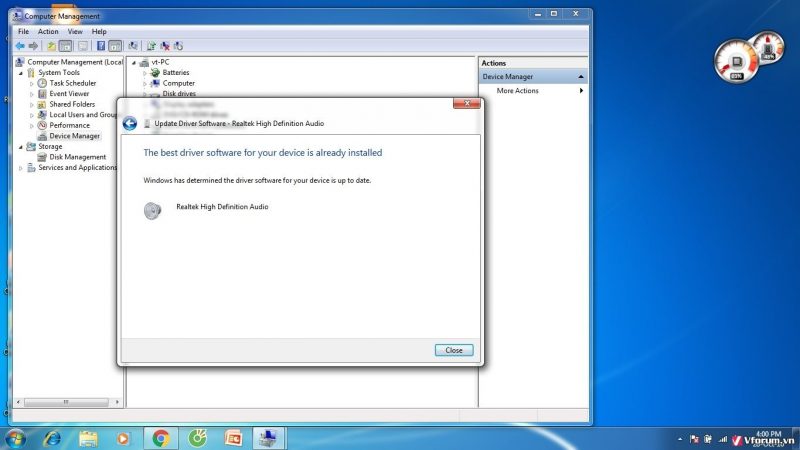
Task: Expand the Local Users and Groups arrow
Action: tap(32, 115)
